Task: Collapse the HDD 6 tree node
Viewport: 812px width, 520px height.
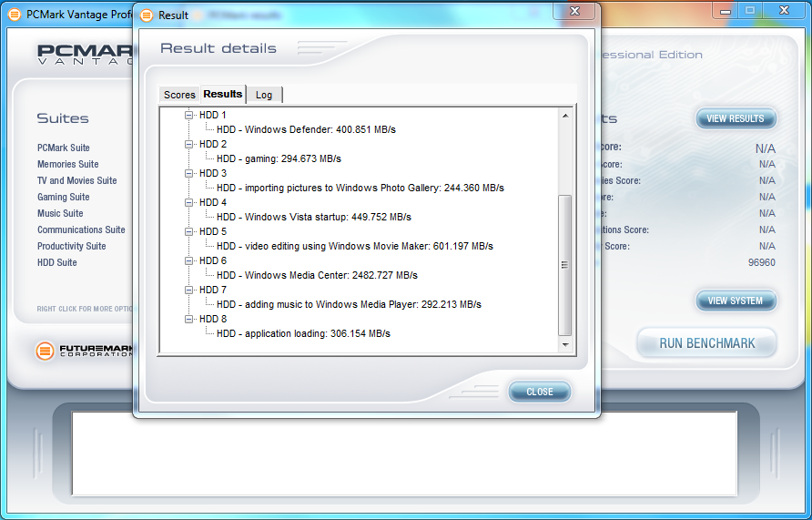Action: (x=189, y=260)
